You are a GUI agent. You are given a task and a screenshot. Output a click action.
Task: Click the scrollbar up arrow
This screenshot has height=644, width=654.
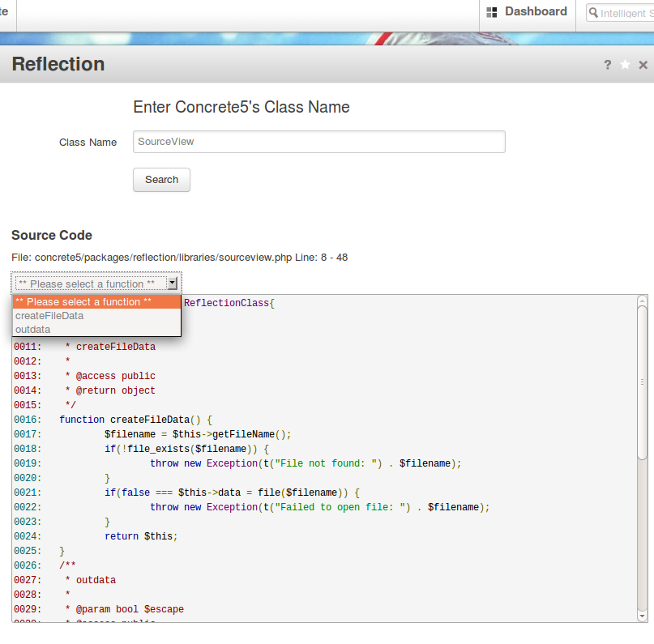(642, 301)
